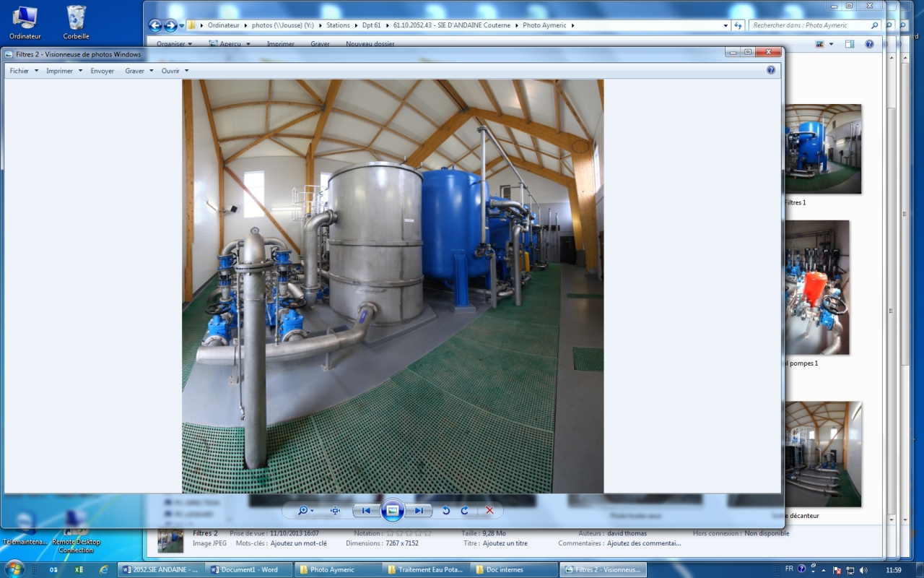The width and height of the screenshot is (924, 578).
Task: Click Explorer forward navigation arrow
Action: pyautogui.click(x=170, y=25)
